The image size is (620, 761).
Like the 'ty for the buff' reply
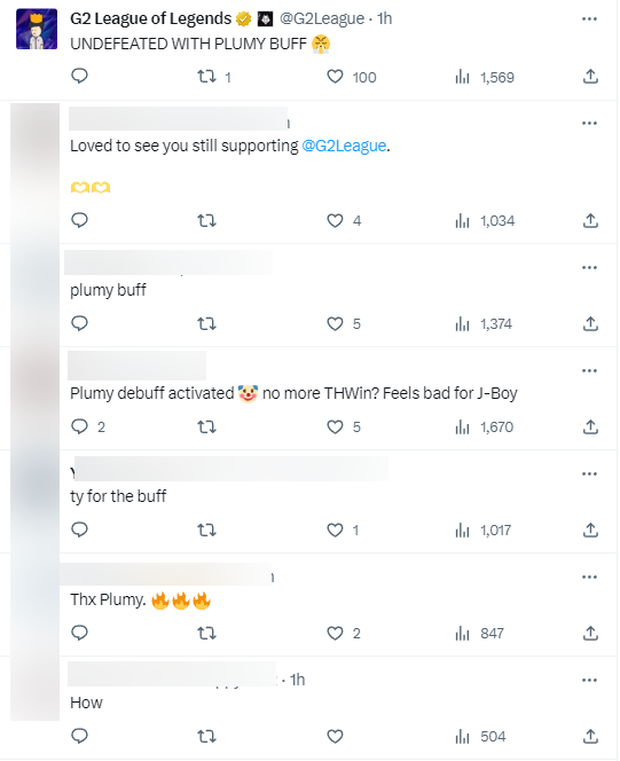[x=336, y=530]
